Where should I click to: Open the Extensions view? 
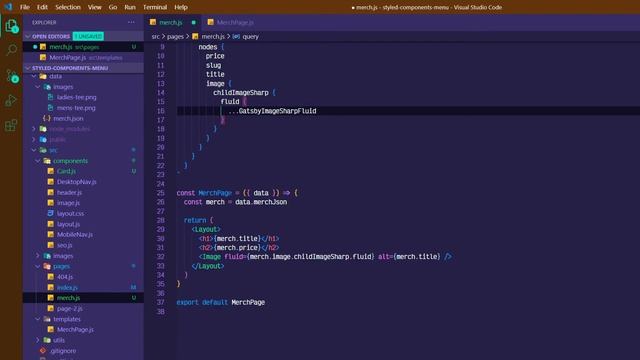point(11,125)
